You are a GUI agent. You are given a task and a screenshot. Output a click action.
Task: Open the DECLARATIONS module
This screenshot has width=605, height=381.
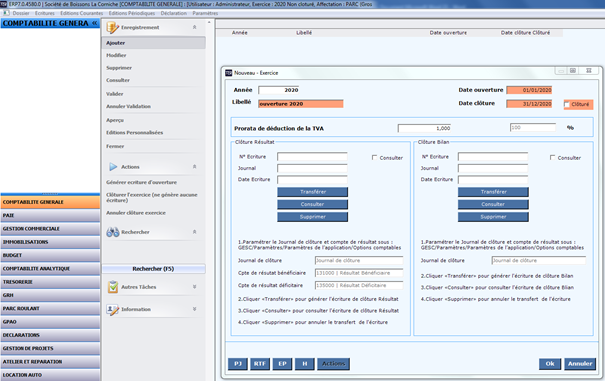(x=50, y=335)
